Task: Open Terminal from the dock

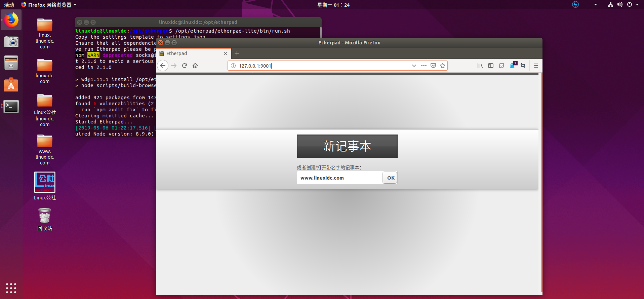Action: 11,107
